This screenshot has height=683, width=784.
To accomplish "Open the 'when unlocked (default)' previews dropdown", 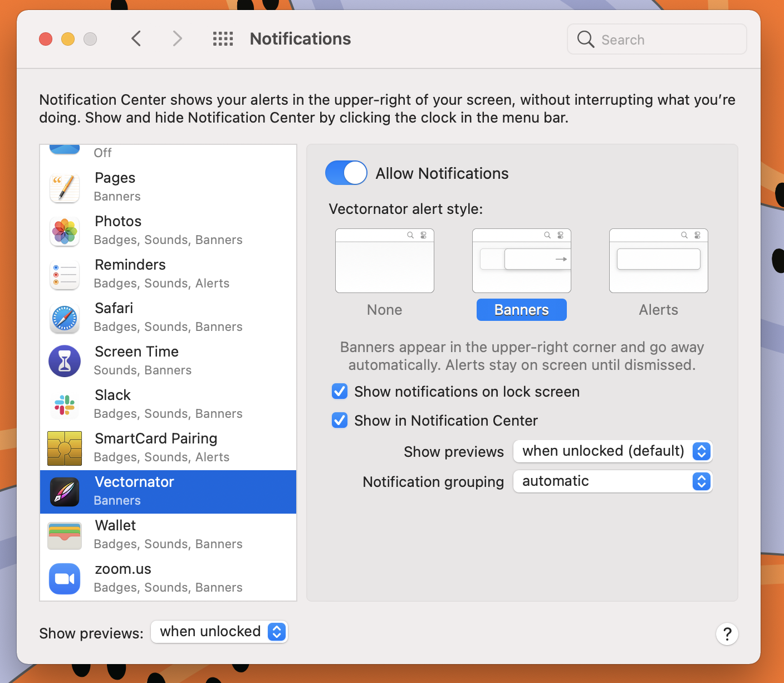I will click(x=612, y=451).
